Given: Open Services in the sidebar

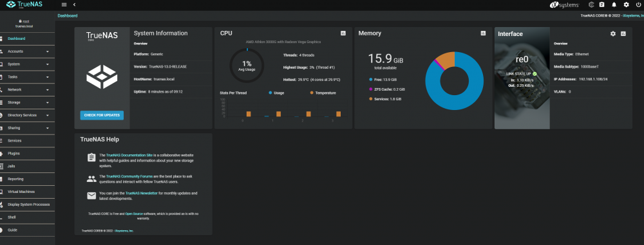Looking at the screenshot, I should click(x=27, y=141).
